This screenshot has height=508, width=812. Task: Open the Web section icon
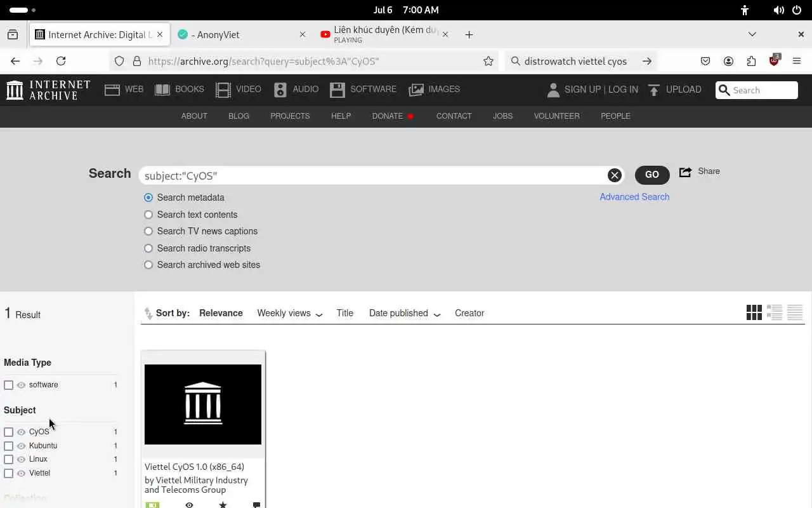pos(112,90)
